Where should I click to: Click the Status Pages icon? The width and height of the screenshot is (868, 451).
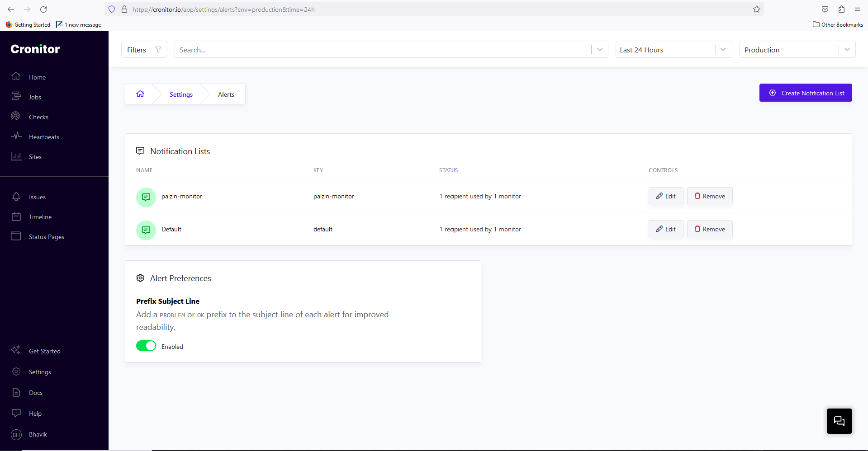tap(16, 236)
